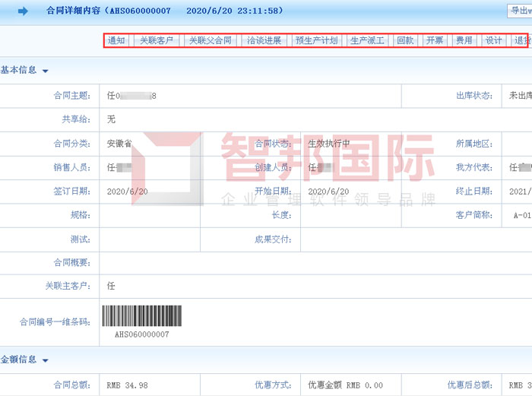The width and height of the screenshot is (532, 396).
Task: Open the 关联父合同 tab
Action: click(x=210, y=41)
